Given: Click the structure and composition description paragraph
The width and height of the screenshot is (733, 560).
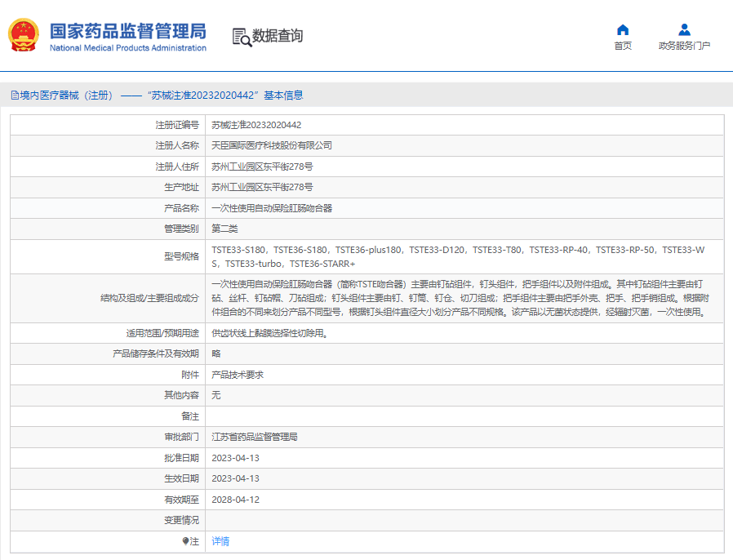Looking at the screenshot, I should coord(460,298).
